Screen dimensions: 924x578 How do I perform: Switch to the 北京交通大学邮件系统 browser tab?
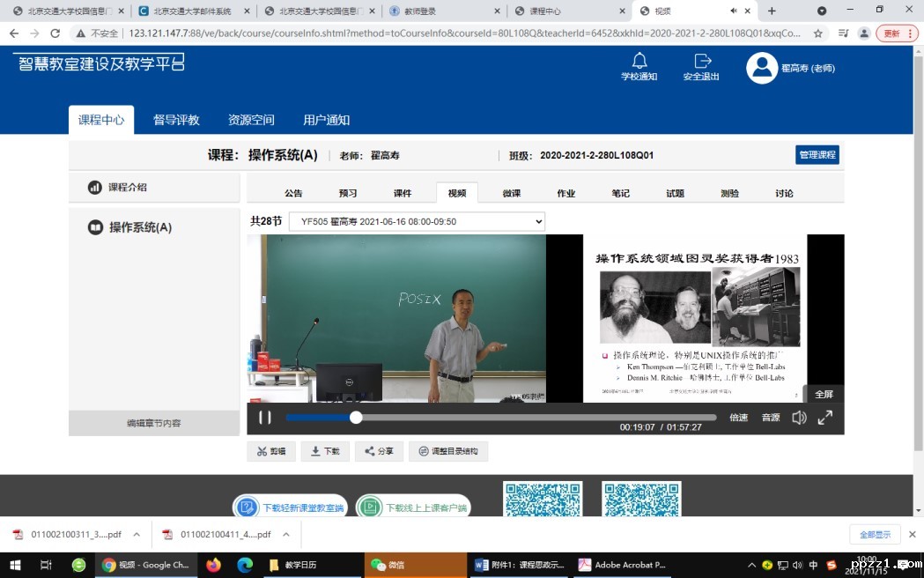click(x=193, y=11)
